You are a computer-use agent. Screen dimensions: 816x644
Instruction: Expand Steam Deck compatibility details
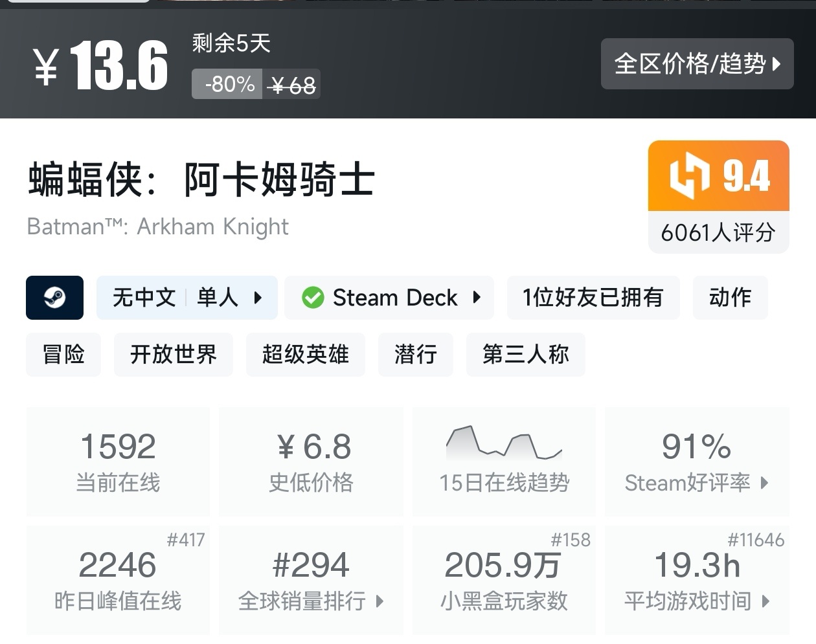[x=389, y=298]
